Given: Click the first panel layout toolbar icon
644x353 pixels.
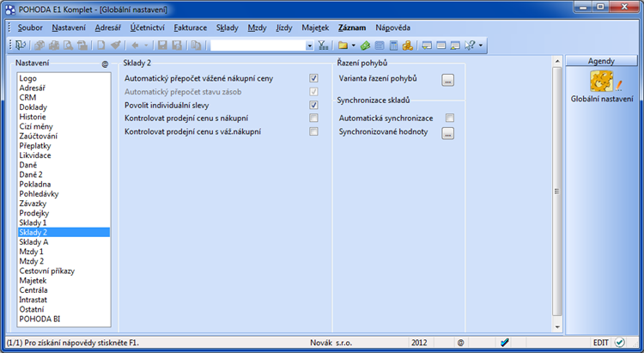Looking at the screenshot, I should pyautogui.click(x=427, y=46).
